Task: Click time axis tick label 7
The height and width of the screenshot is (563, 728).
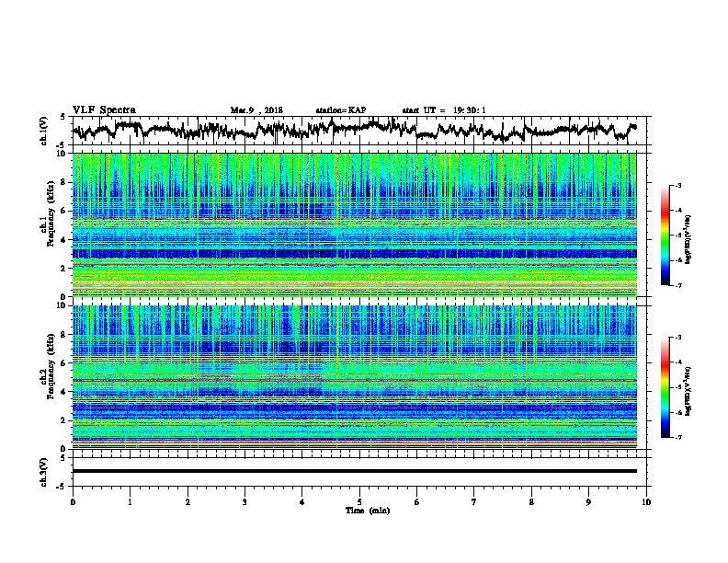Action: click(x=474, y=502)
